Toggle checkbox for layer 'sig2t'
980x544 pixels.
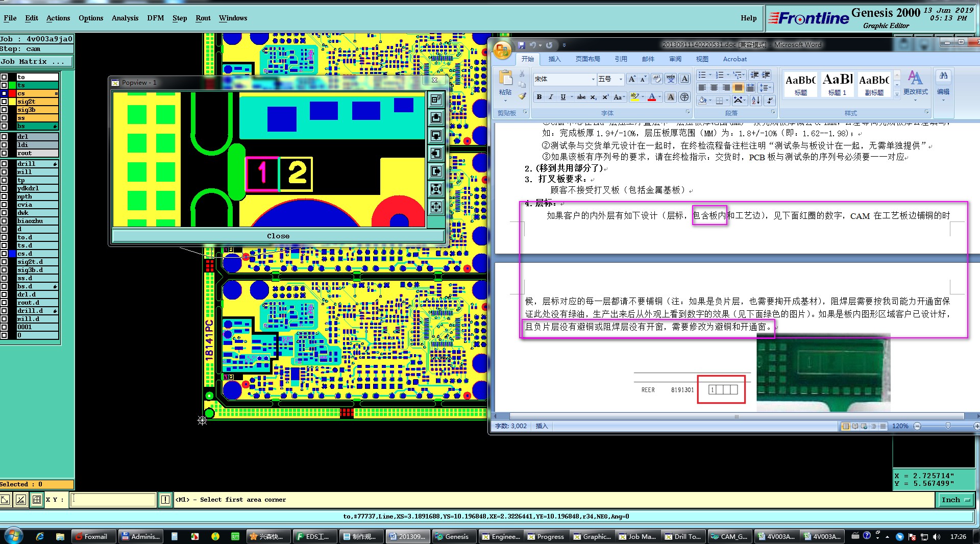[x=4, y=102]
